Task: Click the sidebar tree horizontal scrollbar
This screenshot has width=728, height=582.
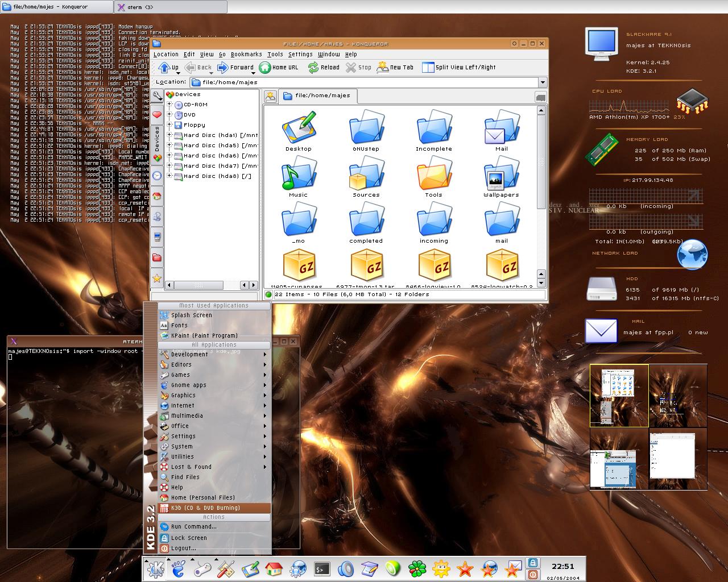Action: click(x=212, y=285)
